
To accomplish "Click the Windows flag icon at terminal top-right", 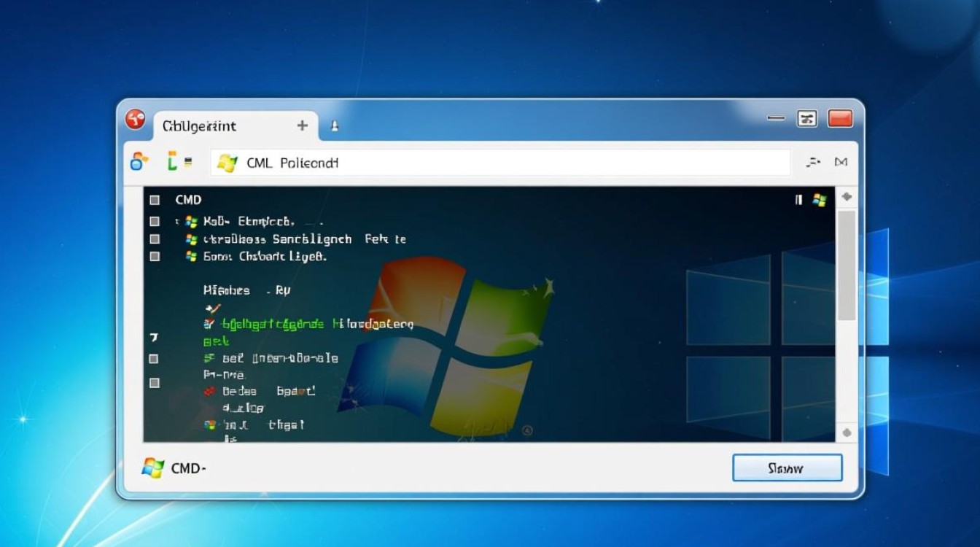I will (820, 200).
